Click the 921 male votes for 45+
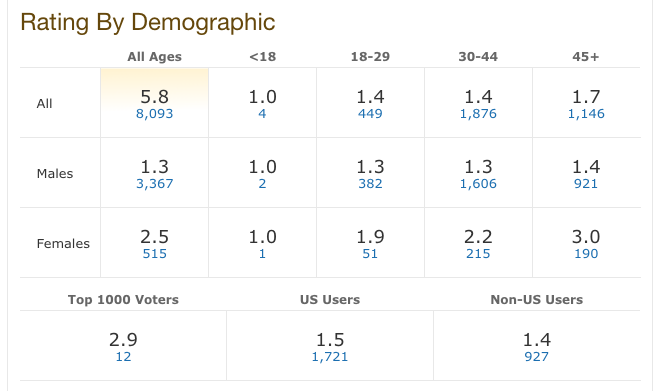 click(586, 184)
